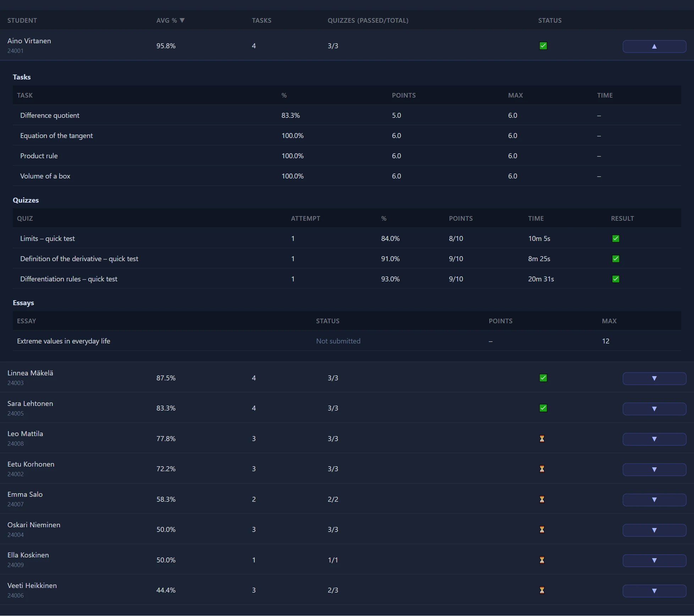
Task: Click Differentiation rules quiz result check
Action: click(x=616, y=279)
